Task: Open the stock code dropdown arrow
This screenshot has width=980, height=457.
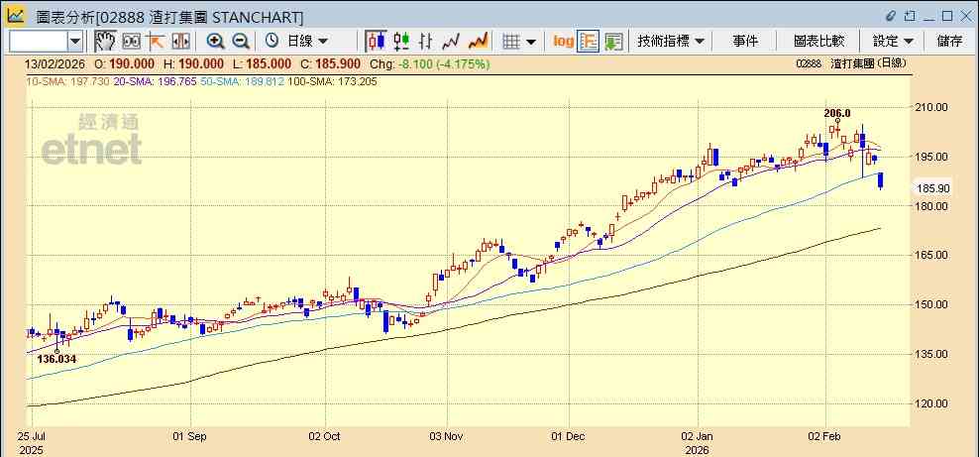Action: coord(75,42)
